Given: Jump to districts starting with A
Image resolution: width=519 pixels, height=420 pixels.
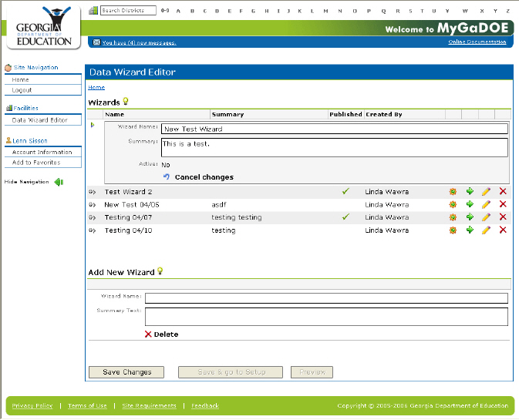Looking at the screenshot, I should point(178,11).
